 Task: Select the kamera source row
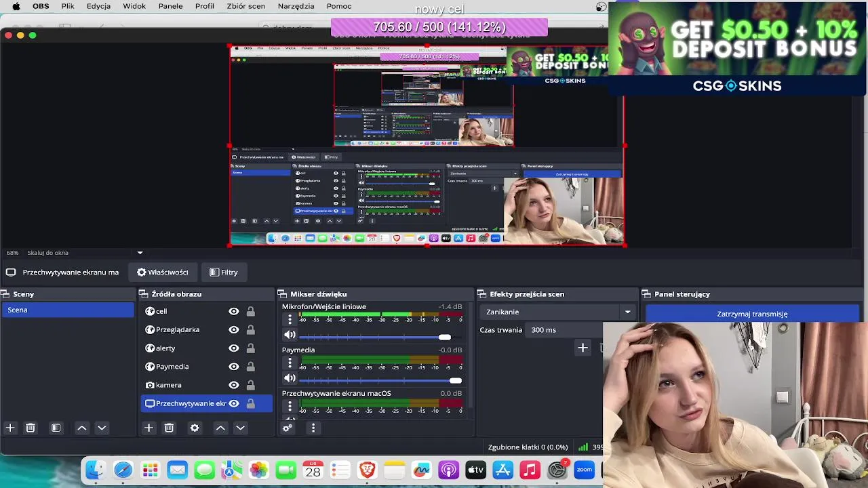coord(206,385)
